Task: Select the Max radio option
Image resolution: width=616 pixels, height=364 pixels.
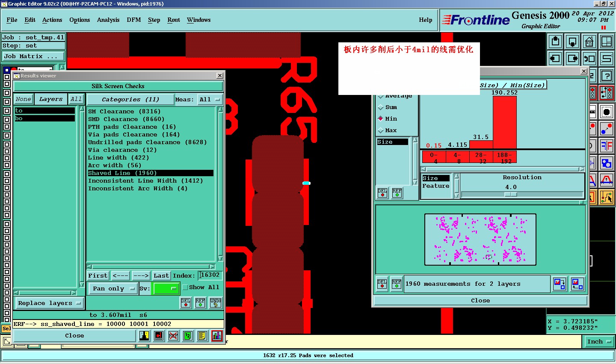Action: click(x=388, y=130)
